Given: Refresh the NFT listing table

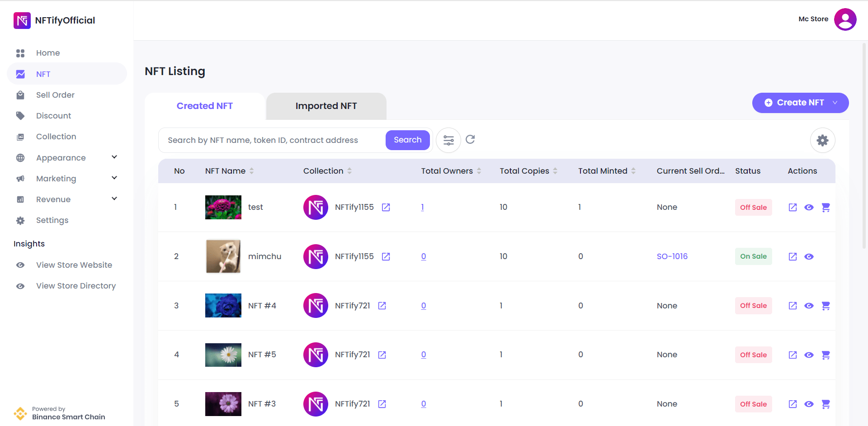Looking at the screenshot, I should coord(470,140).
